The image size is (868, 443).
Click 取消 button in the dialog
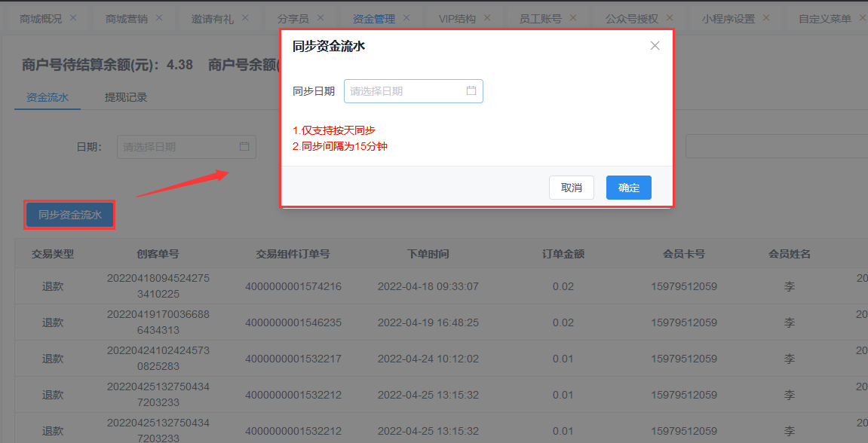click(572, 188)
